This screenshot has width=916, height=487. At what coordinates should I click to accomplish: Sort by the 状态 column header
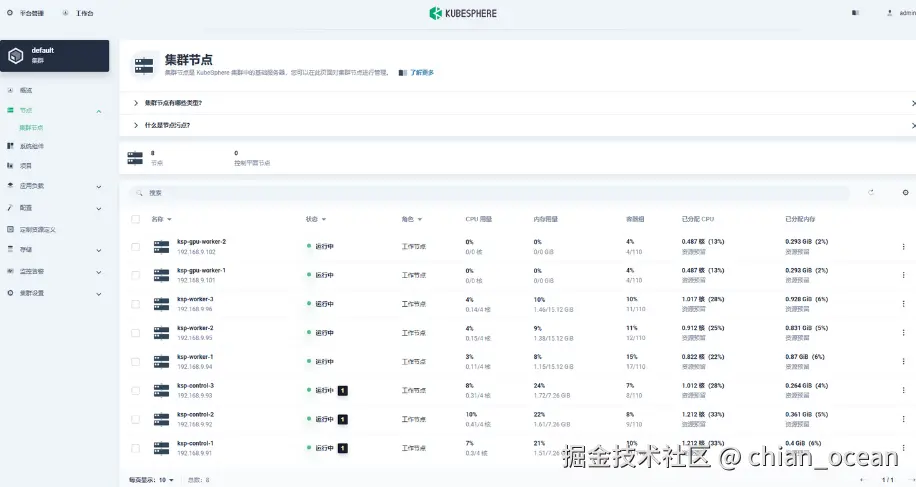click(x=316, y=219)
